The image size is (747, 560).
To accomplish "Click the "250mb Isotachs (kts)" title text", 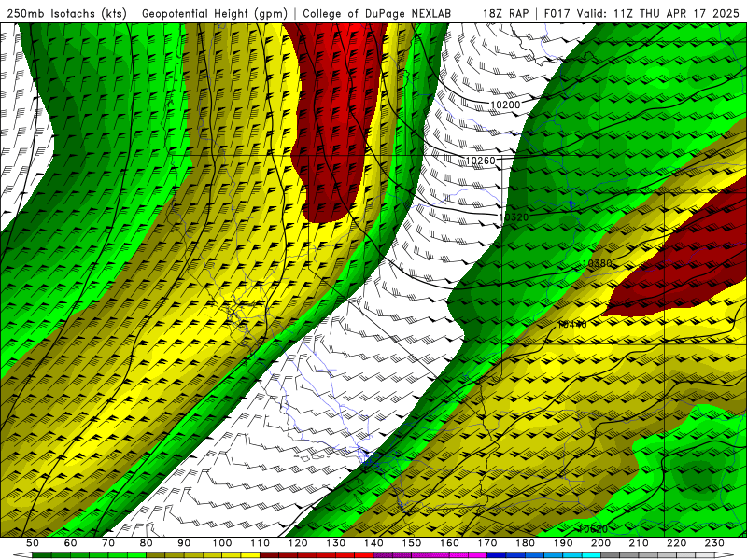I will 66,13.
